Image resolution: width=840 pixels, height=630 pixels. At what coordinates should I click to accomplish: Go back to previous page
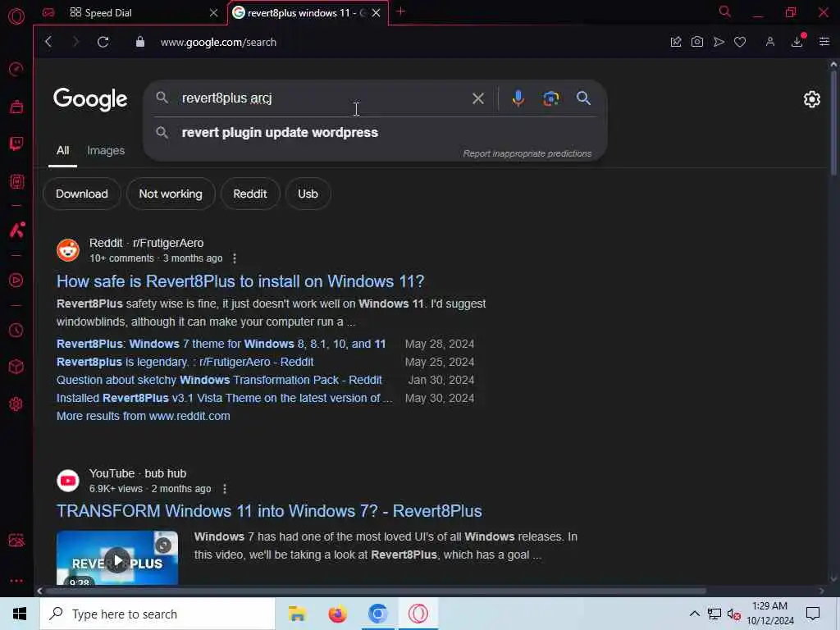48,42
